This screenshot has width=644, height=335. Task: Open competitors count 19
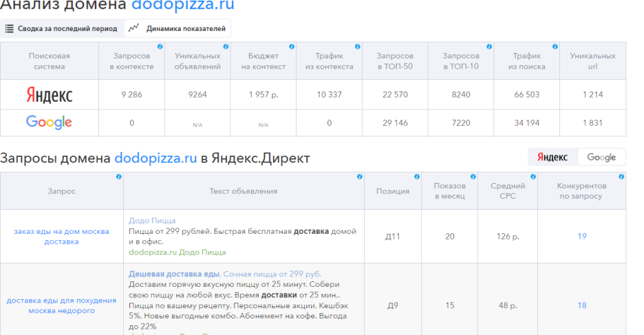click(x=582, y=236)
